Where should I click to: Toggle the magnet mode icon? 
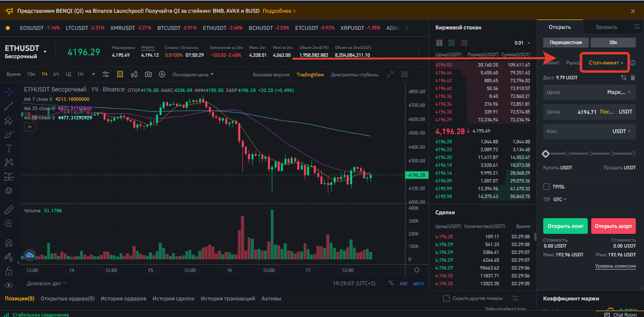(x=9, y=243)
